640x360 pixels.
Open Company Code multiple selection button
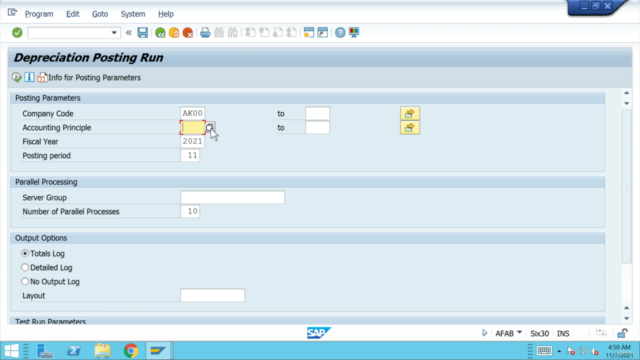click(x=410, y=113)
